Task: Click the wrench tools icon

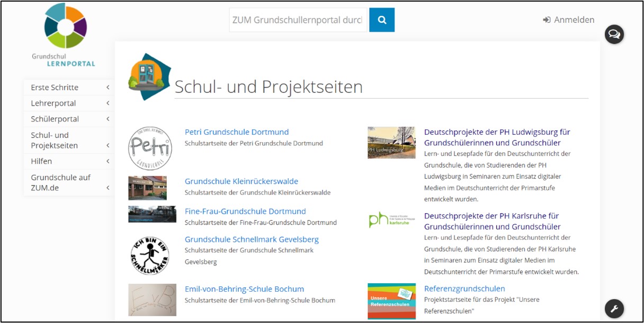Action: pyautogui.click(x=614, y=308)
